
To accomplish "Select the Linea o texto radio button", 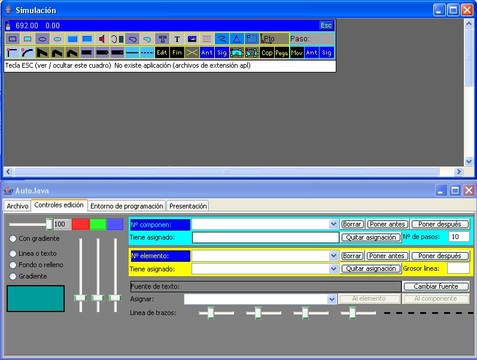I will click(13, 254).
